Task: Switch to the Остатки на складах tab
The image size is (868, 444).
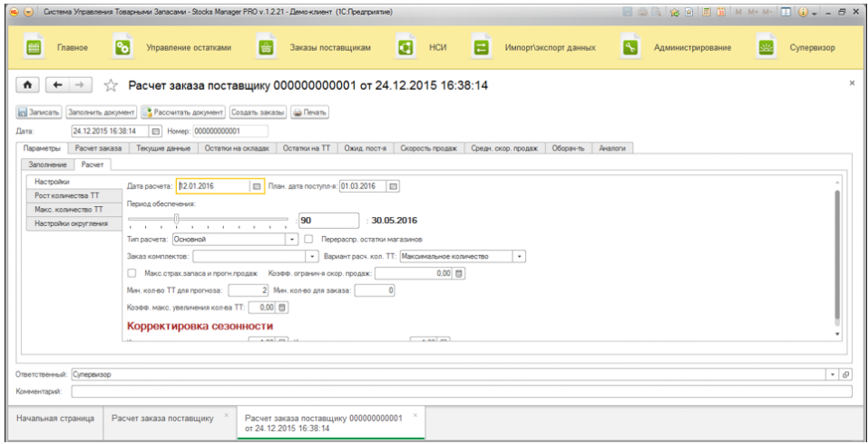Action: (x=237, y=148)
